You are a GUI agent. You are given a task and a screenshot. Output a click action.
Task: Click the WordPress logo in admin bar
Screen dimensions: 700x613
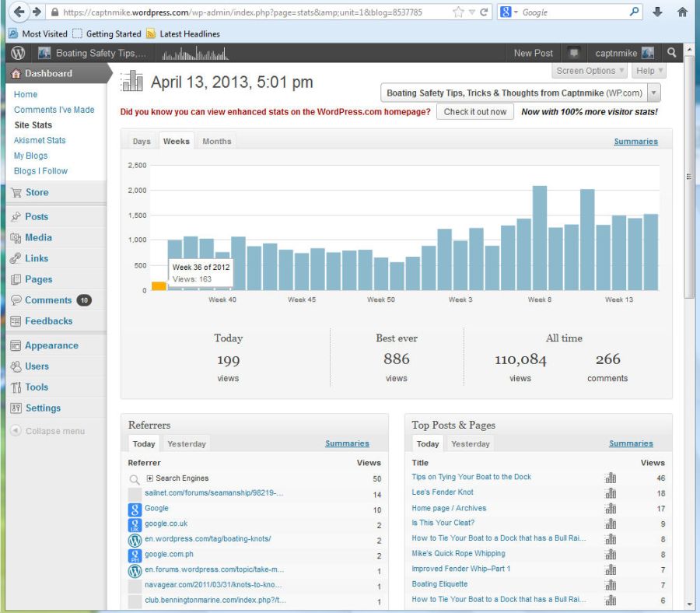[18, 53]
